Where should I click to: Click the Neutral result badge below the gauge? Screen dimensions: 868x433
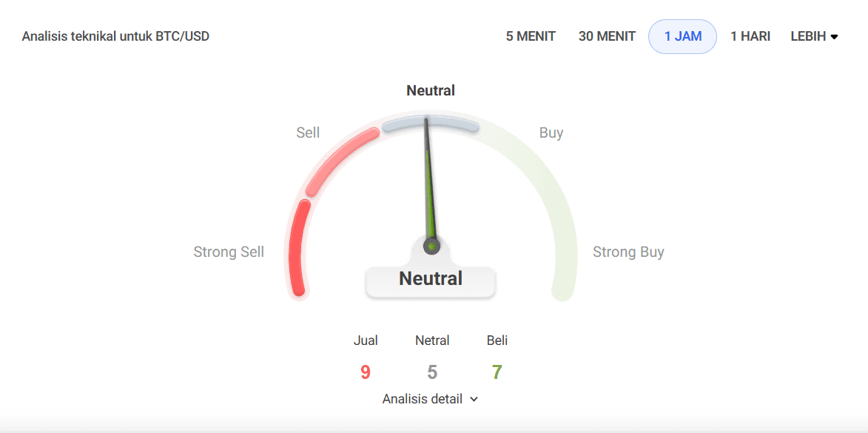[x=431, y=279]
